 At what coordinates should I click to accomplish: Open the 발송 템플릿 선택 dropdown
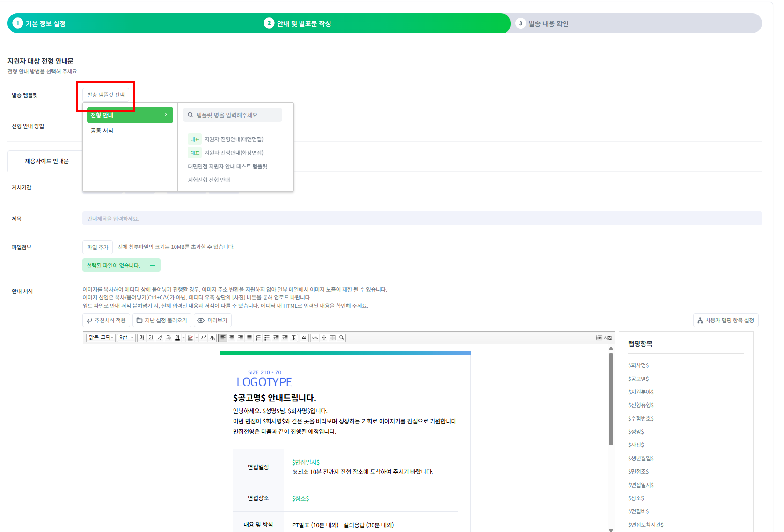pos(106,95)
